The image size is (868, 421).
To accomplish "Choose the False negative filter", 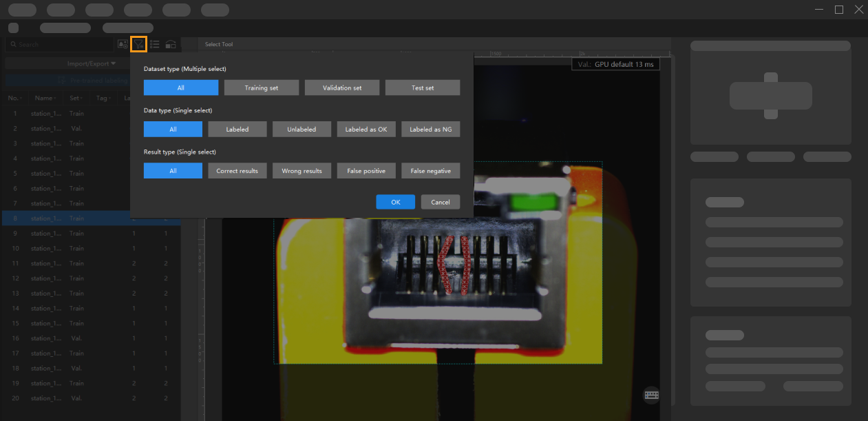I will click(x=431, y=170).
